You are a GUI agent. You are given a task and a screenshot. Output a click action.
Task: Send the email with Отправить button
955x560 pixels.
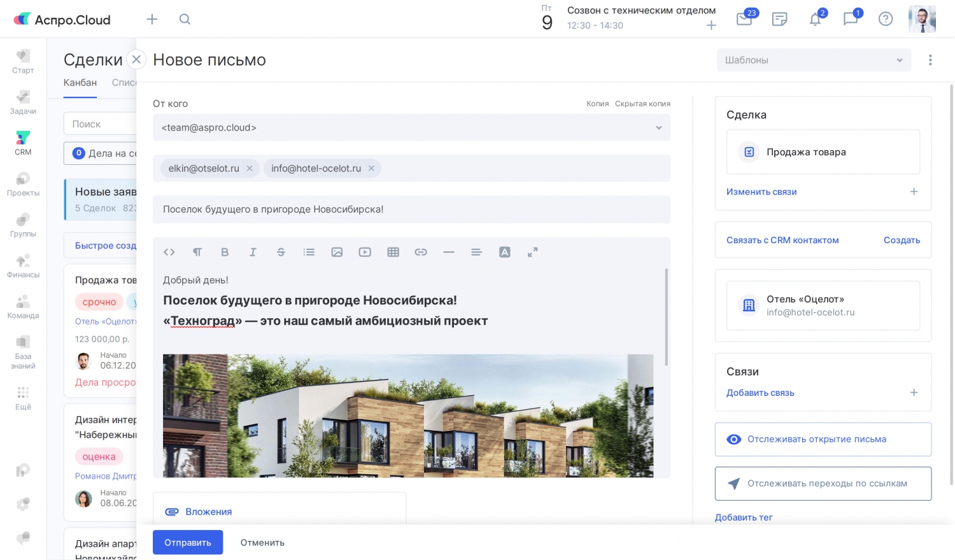188,543
